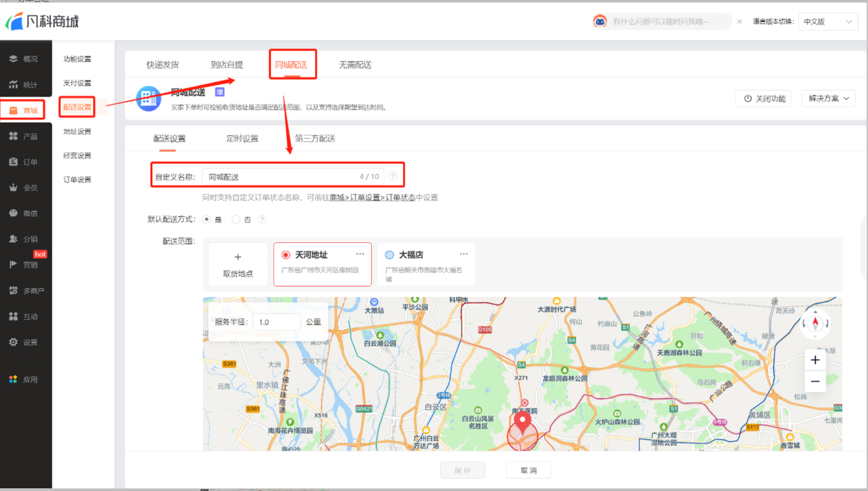868x491 pixels.
Task: Select 否 for default delivery method
Action: 236,219
